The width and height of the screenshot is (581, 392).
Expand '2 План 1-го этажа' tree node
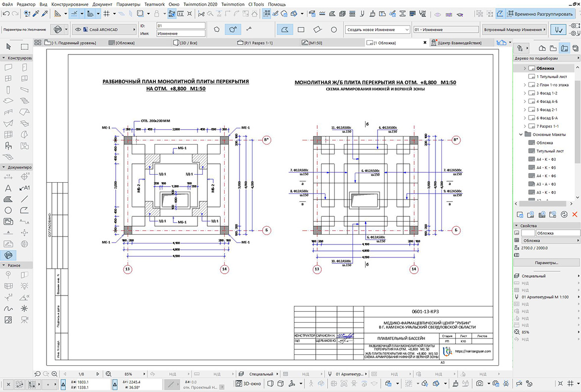525,85
